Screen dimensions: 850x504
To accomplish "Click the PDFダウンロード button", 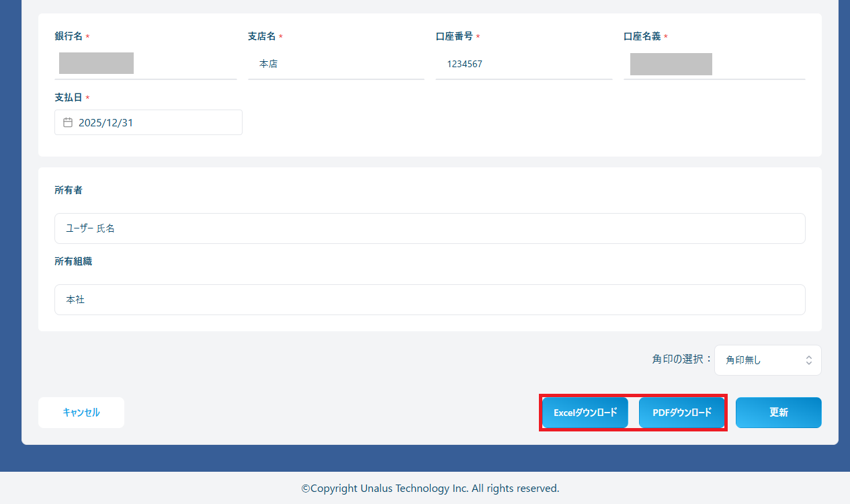I will pos(681,413).
